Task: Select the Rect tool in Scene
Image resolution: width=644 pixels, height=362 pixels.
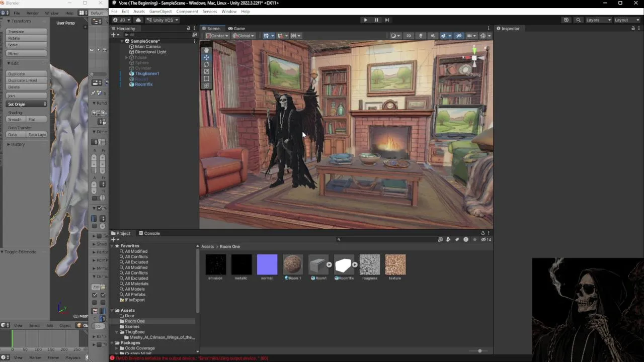Action: [206, 78]
